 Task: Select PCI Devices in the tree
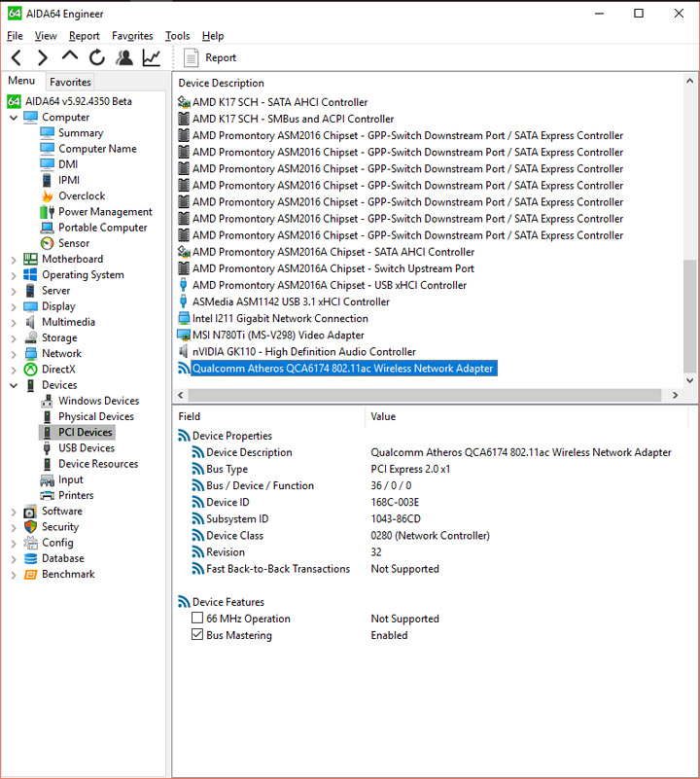(85, 432)
